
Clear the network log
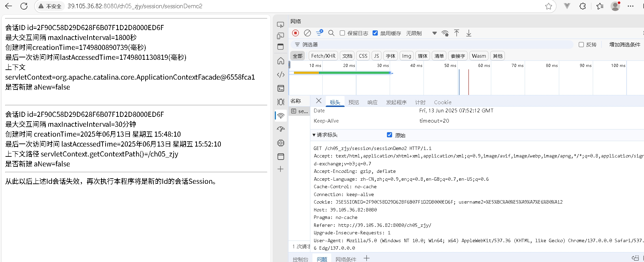(x=307, y=33)
